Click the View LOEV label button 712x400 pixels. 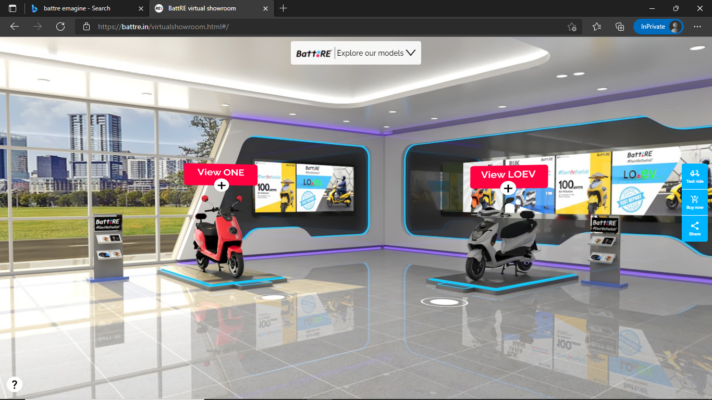(509, 175)
